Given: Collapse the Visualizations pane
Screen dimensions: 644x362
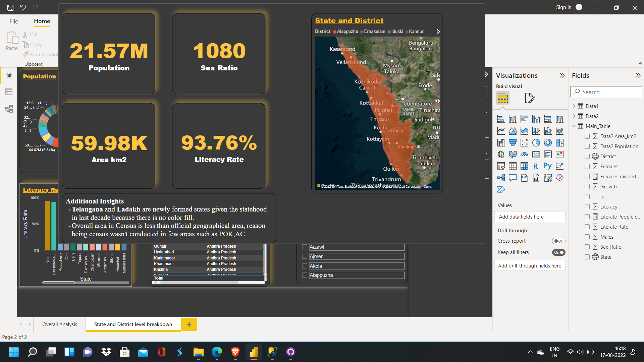Looking at the screenshot, I should pos(562,75).
